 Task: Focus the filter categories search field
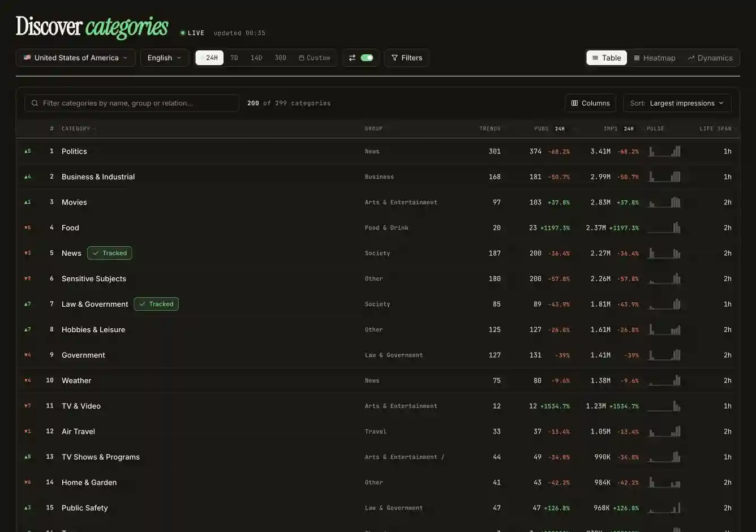132,103
